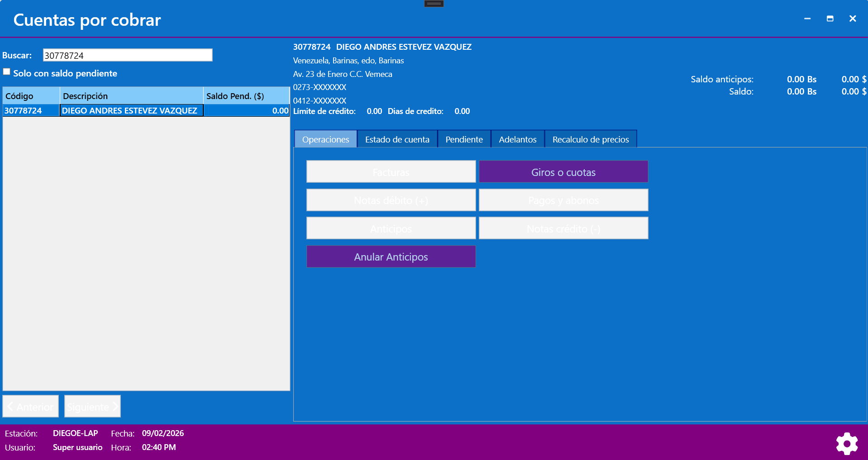868x460 pixels.
Task: Close the Cuentas por cobrar window
Action: [852, 19]
